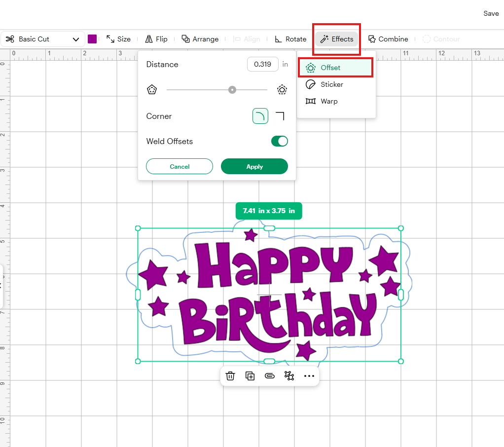Select the sharp corner option
Image resolution: width=504 pixels, height=447 pixels.
tap(280, 116)
